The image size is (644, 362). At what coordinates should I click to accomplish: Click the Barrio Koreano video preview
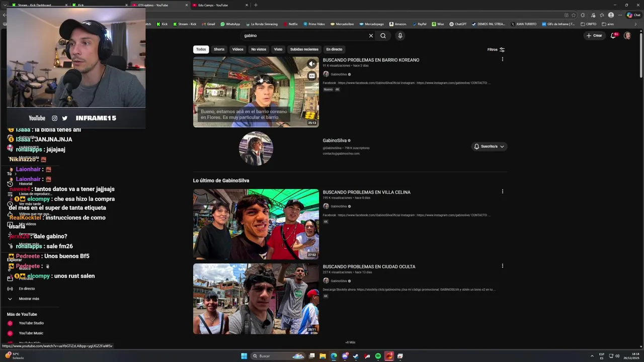point(256,92)
